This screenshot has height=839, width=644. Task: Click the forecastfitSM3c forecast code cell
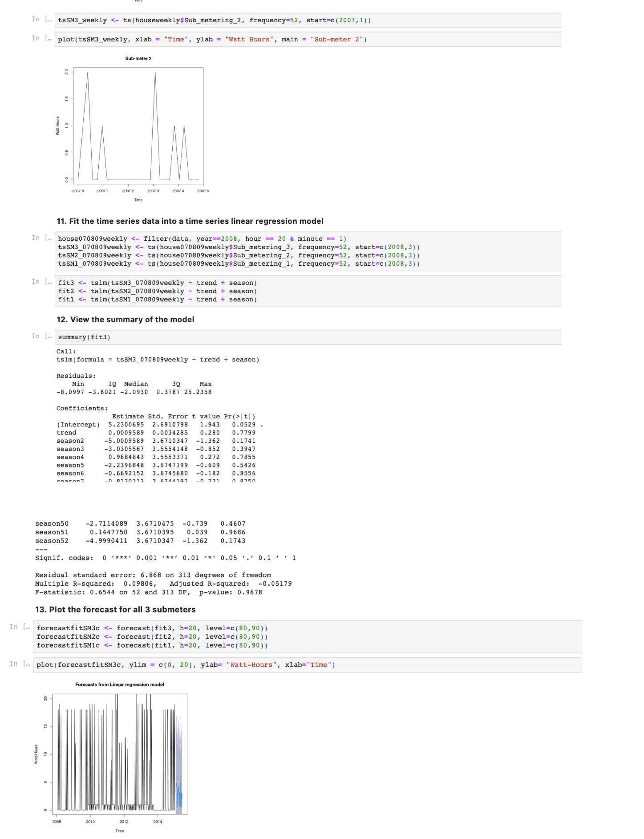(x=308, y=637)
